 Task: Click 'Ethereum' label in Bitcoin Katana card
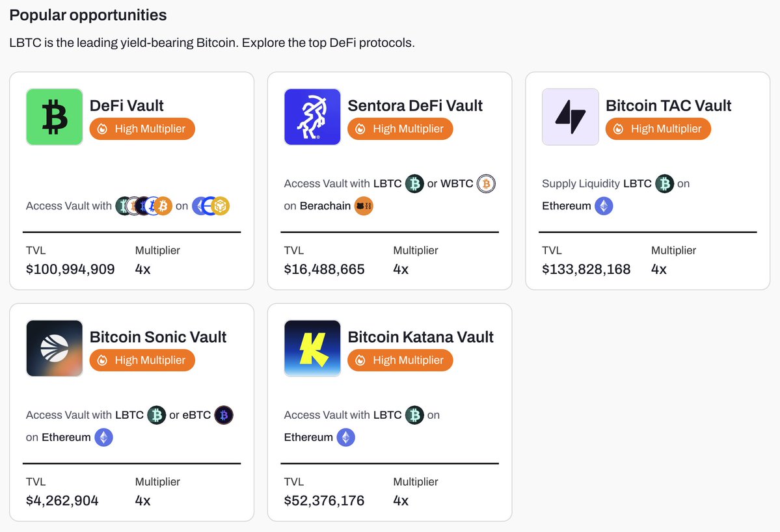click(x=308, y=437)
